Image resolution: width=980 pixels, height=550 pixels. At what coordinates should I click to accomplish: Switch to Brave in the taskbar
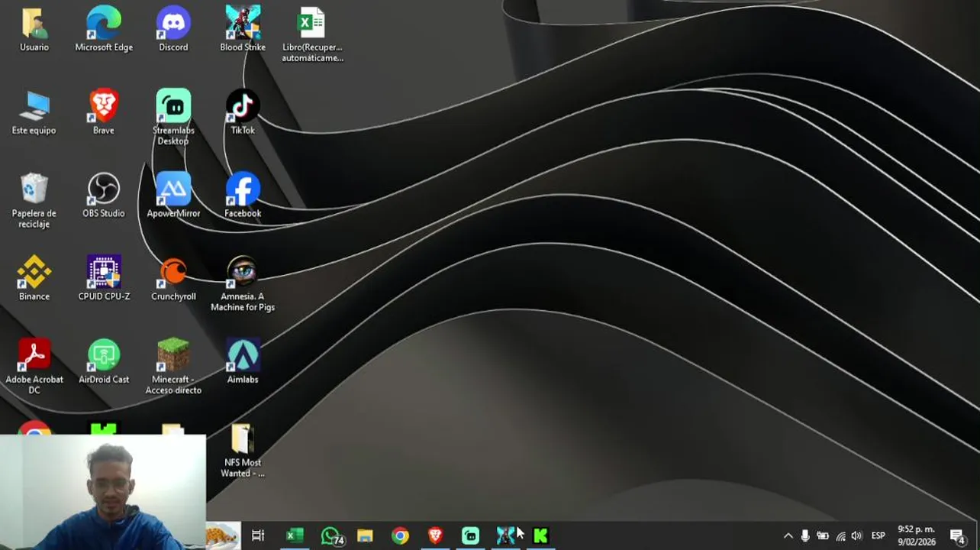point(435,535)
